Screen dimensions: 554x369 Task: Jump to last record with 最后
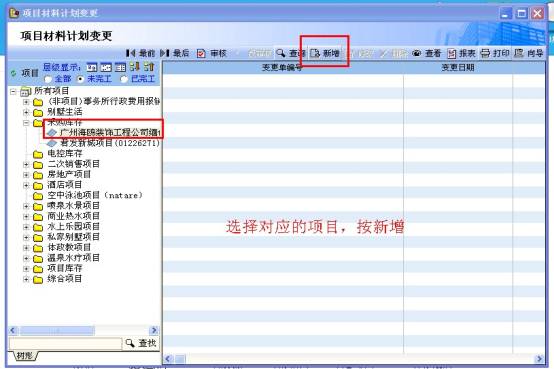tap(175, 53)
